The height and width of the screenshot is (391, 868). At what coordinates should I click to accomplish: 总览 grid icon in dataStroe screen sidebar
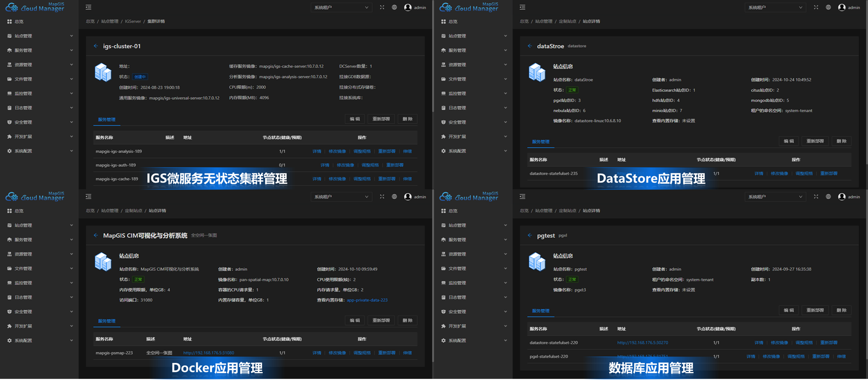click(x=443, y=22)
